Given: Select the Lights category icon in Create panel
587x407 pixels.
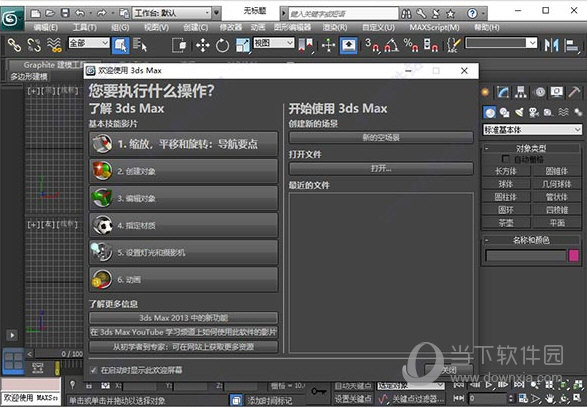Looking at the screenshot, I should pos(519,112).
